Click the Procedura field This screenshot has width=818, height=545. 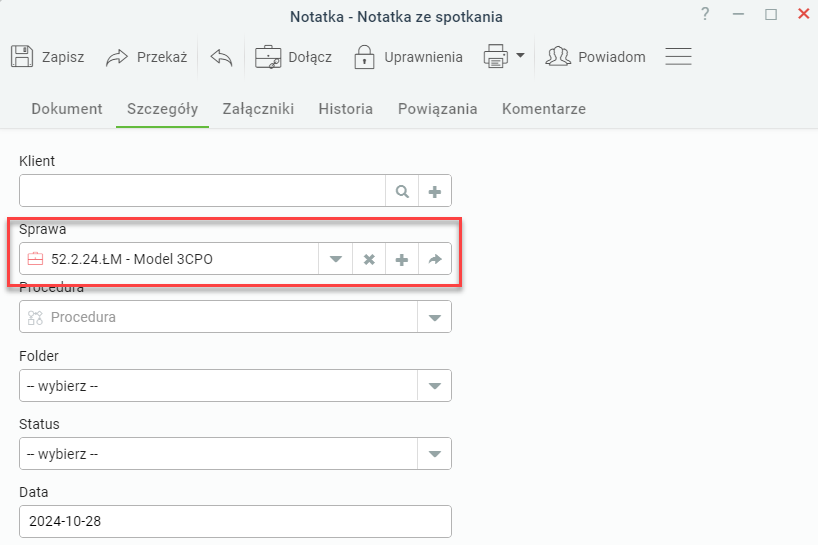(218, 317)
